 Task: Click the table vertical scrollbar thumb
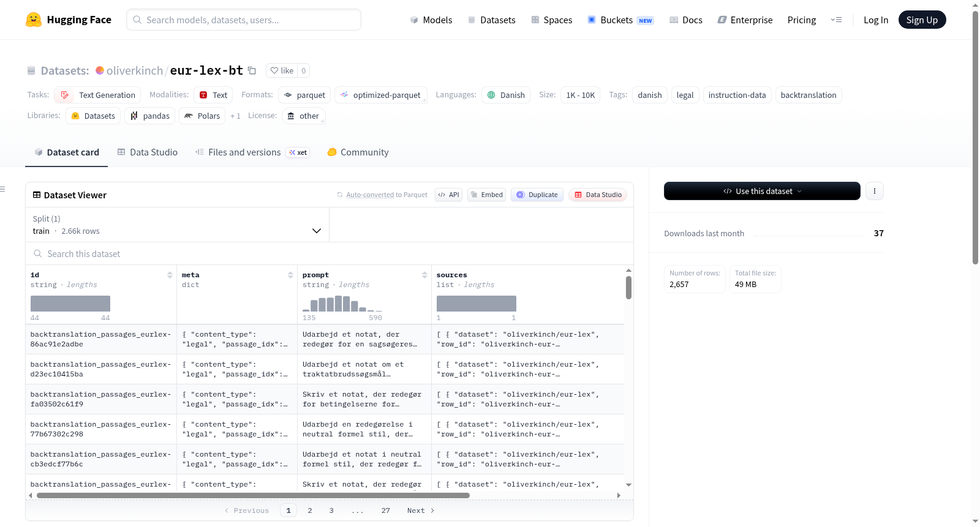tap(628, 288)
